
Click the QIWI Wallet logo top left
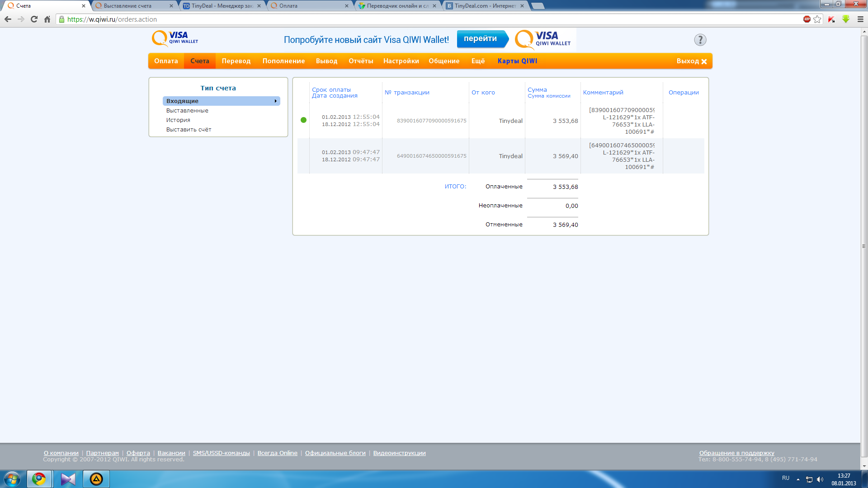(x=175, y=38)
